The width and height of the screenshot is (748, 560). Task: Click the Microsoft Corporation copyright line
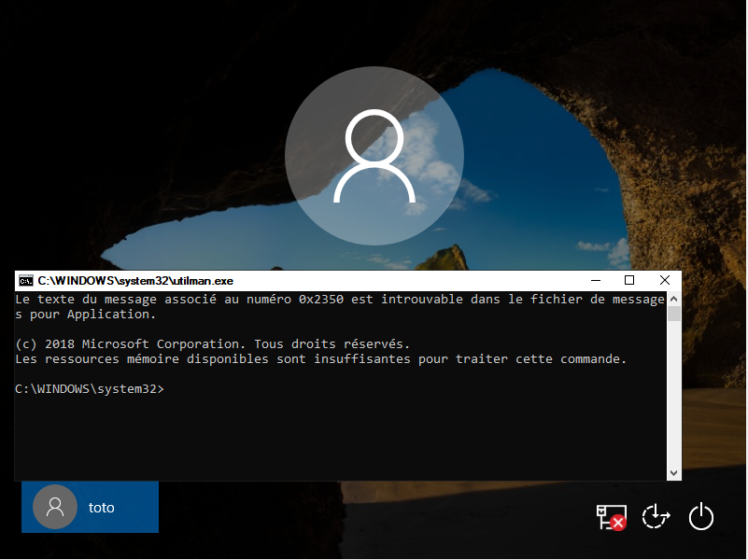click(x=213, y=344)
